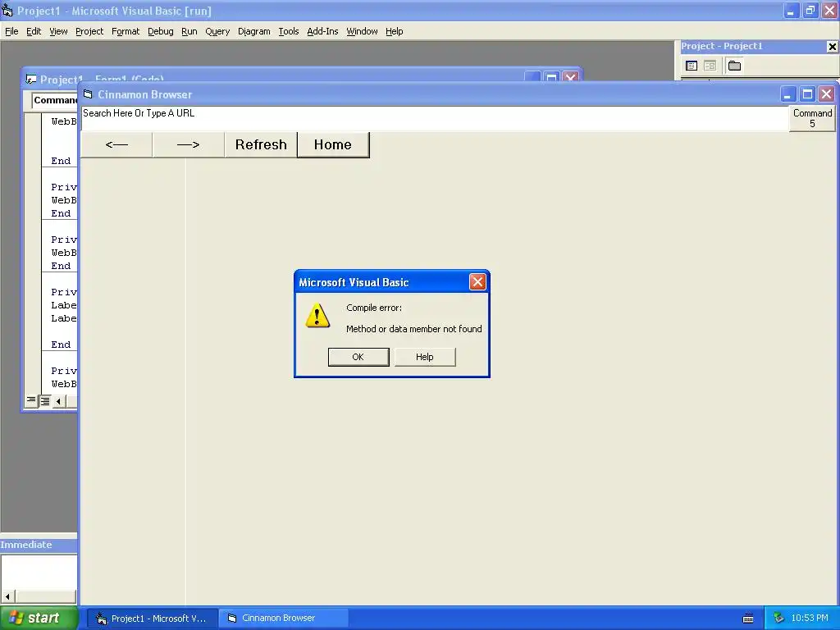Switch to Project1 Visual Basic taskbar button

coord(152,619)
